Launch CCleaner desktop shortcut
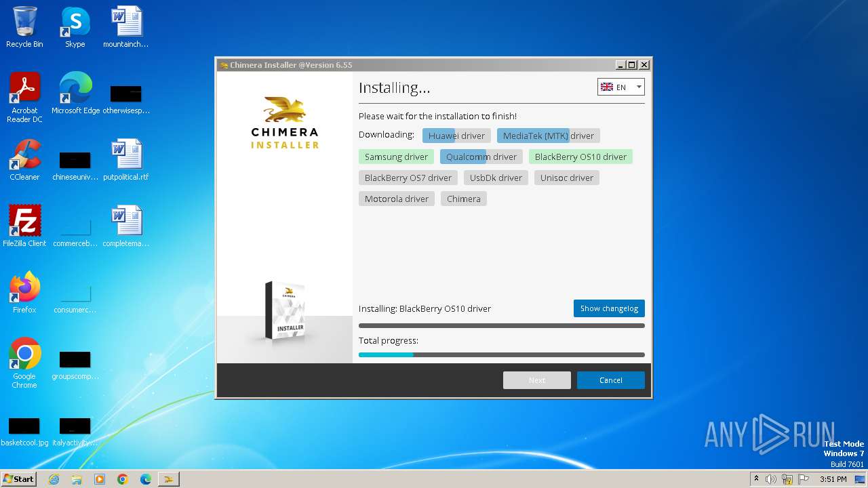 pyautogui.click(x=24, y=160)
